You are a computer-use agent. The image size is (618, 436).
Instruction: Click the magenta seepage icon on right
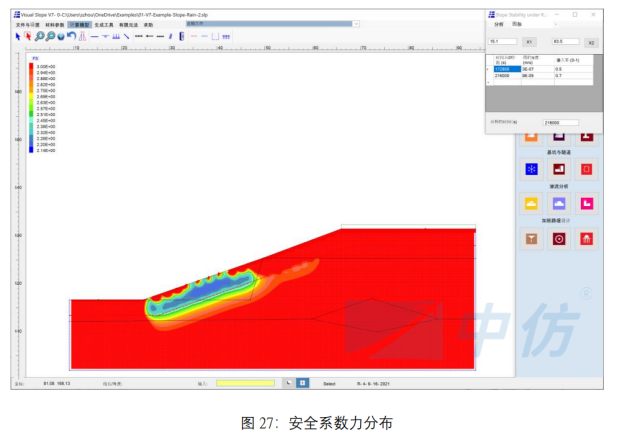tap(587, 204)
